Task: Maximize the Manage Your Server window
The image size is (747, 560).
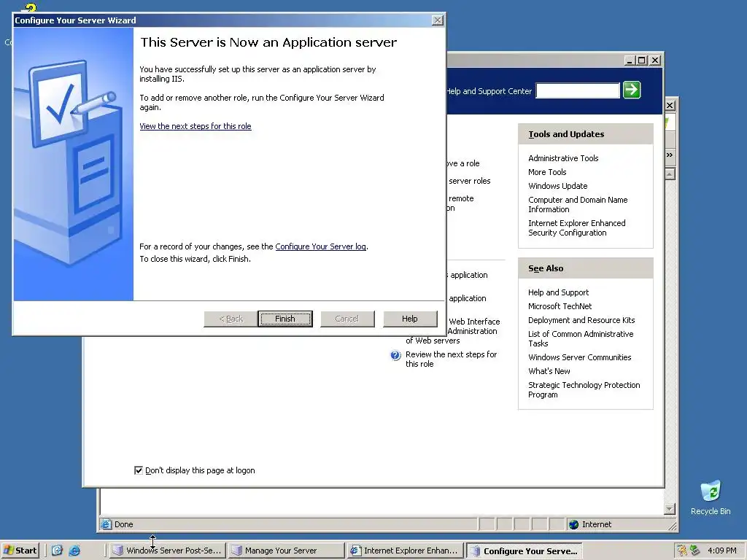Action: click(642, 61)
